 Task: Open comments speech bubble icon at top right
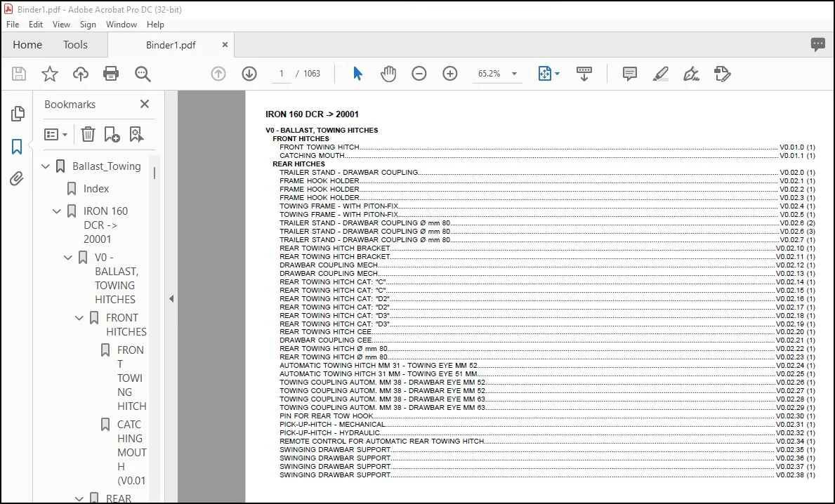point(818,45)
